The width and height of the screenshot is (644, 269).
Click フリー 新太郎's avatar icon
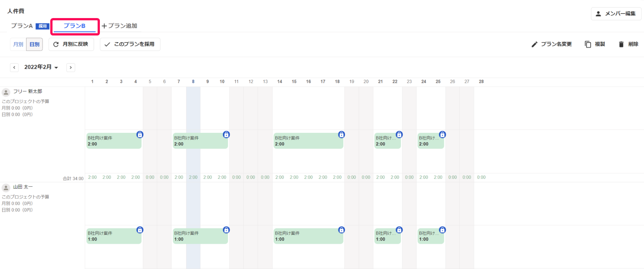[6, 93]
